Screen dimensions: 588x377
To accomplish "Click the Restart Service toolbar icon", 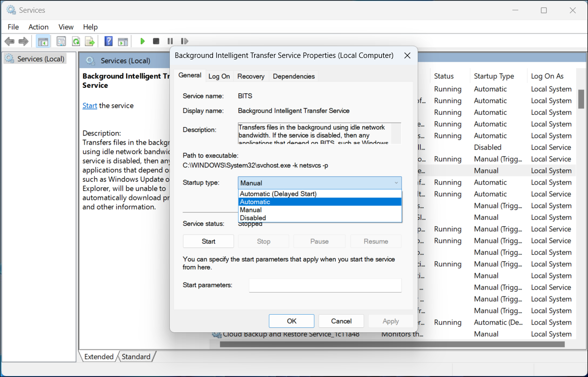I will point(184,41).
